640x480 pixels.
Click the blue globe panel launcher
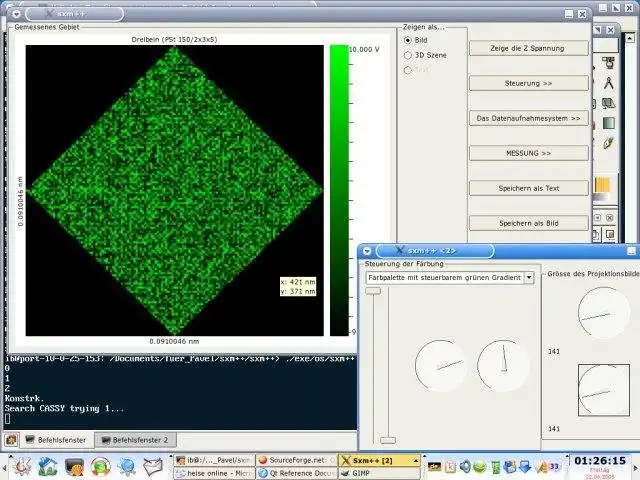point(127,467)
